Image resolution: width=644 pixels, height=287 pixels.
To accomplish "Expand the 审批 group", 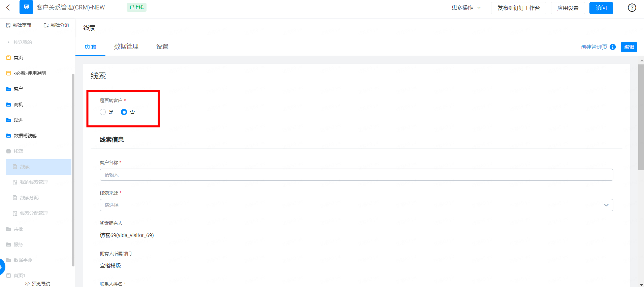I will click(x=18, y=229).
